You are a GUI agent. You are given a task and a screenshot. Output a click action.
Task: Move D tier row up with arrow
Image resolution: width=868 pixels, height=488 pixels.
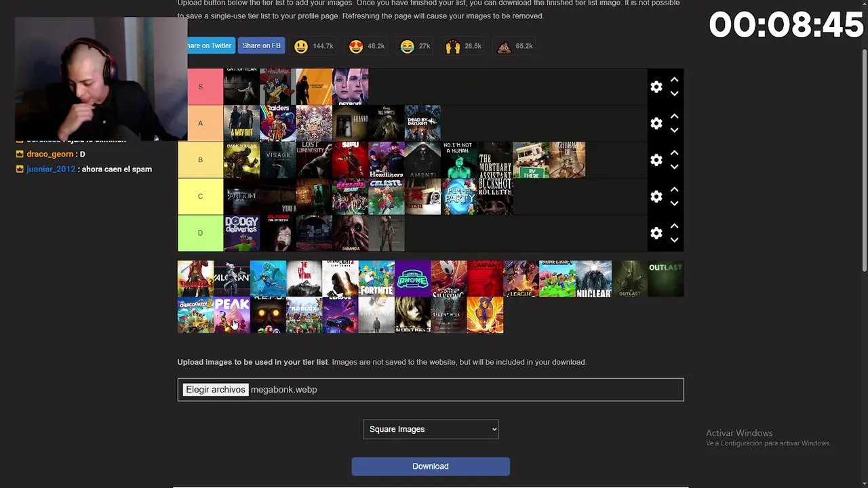coord(674,226)
